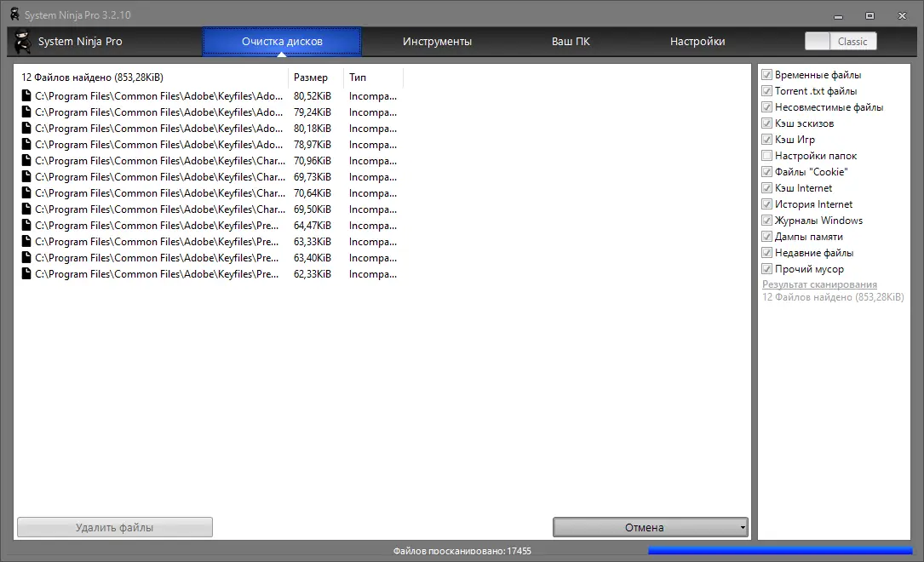This screenshot has height=562, width=924.
Task: Click the file icon of the 63,33KiB row
Action: 26,242
